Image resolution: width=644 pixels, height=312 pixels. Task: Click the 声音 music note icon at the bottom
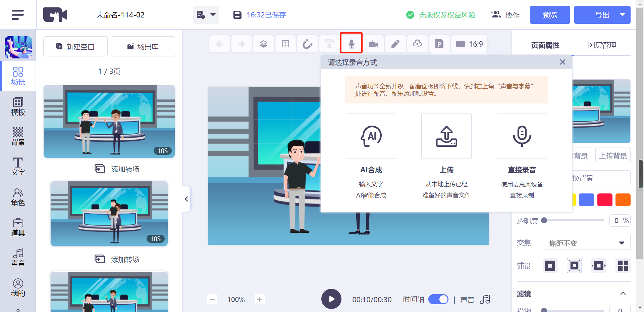click(x=485, y=299)
